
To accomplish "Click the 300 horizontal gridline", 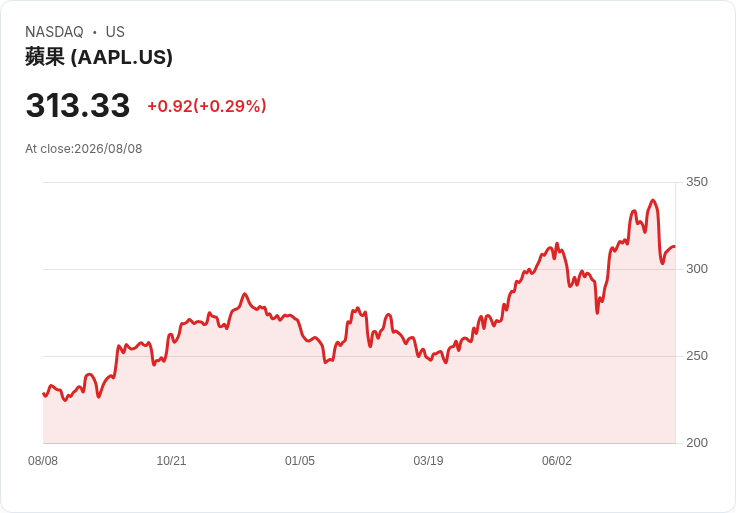I will [x=359, y=269].
